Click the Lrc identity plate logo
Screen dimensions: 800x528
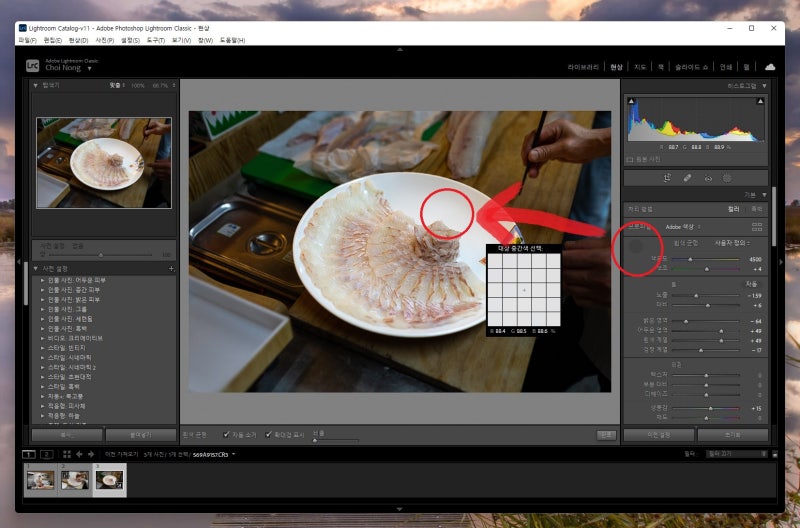point(32,65)
